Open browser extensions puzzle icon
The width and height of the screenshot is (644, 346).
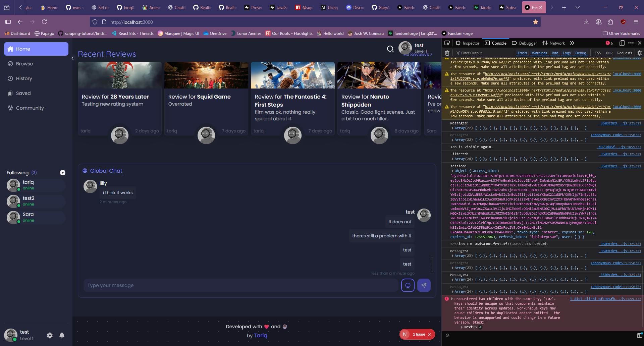[610, 22]
